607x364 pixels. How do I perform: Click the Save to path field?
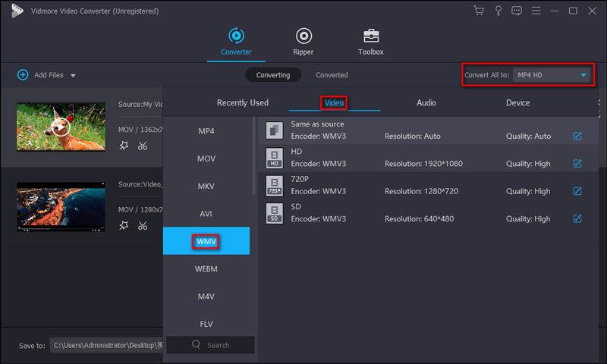coord(106,345)
